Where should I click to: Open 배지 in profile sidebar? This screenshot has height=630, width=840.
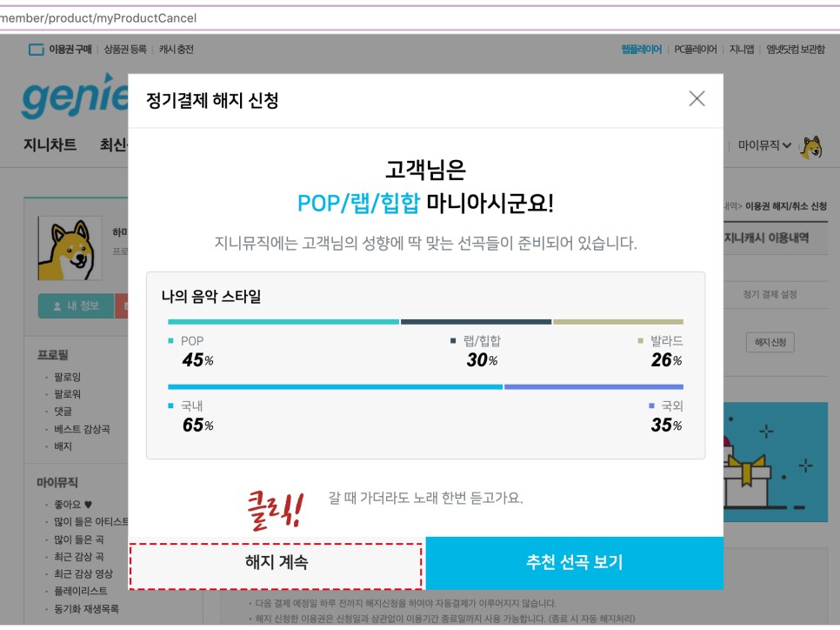(63, 446)
